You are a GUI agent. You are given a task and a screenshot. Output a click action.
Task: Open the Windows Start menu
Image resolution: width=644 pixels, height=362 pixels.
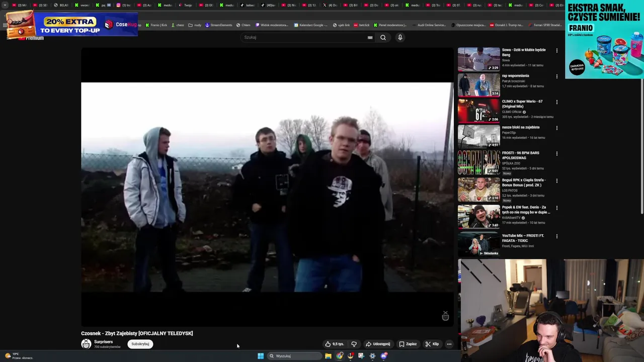click(x=261, y=356)
